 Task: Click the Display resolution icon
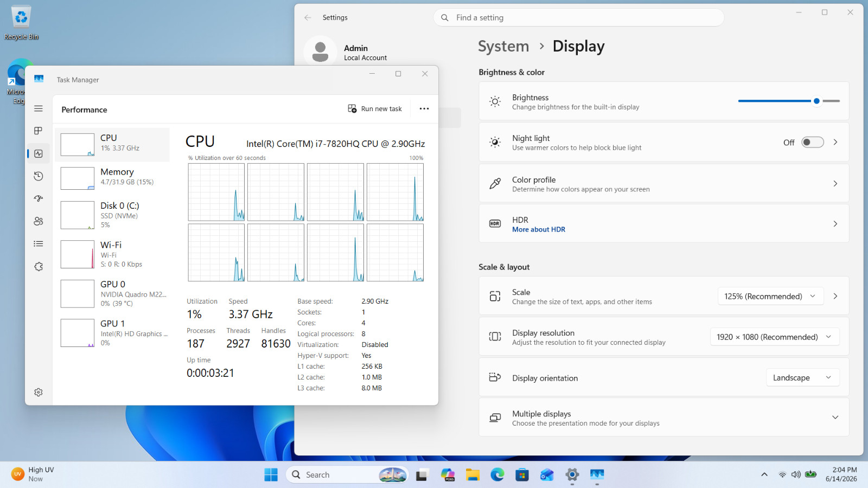tap(495, 336)
